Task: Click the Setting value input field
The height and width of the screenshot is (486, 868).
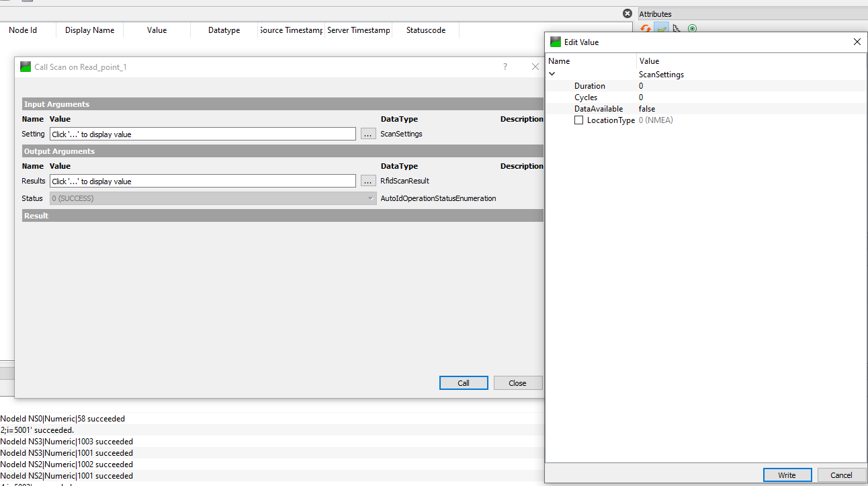Action: (202, 134)
